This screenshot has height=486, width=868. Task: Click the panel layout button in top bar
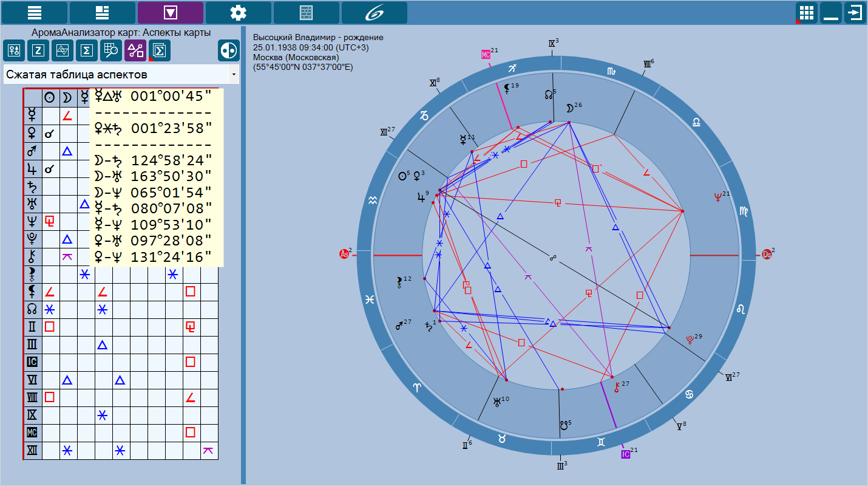tap(103, 13)
